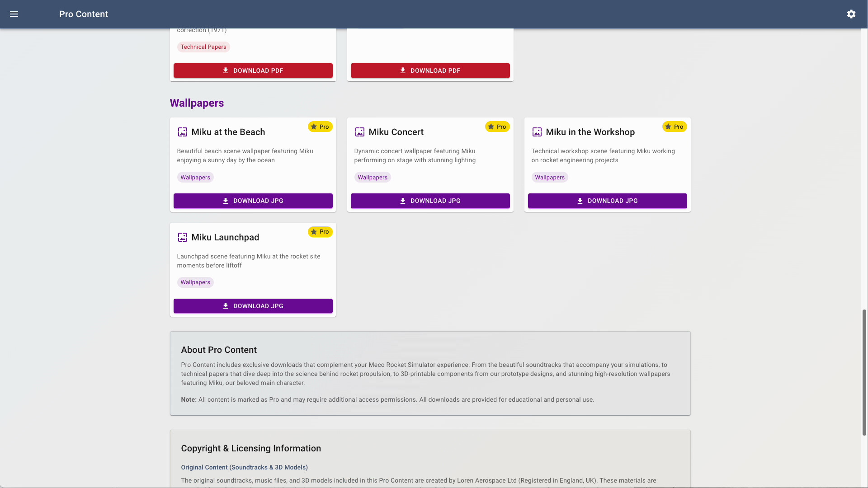868x488 pixels.
Task: Click the Miku Launchpad image icon
Action: [x=182, y=237]
